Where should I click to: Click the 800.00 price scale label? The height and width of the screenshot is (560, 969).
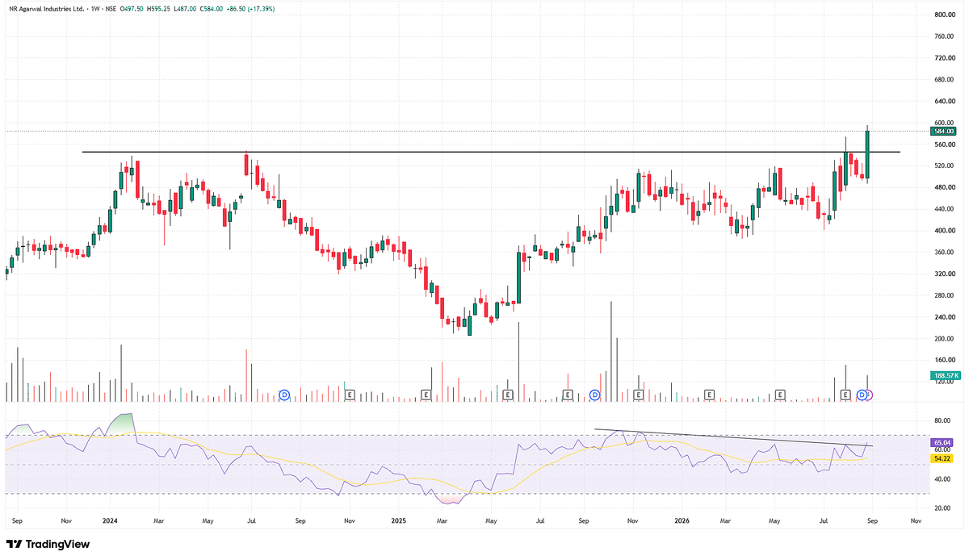[944, 15]
